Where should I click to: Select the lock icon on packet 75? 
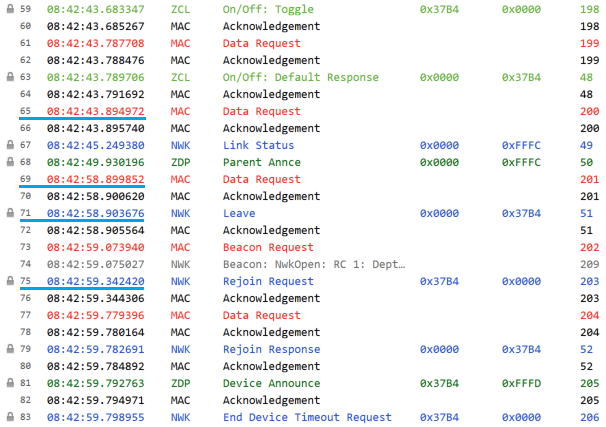tap(9, 281)
